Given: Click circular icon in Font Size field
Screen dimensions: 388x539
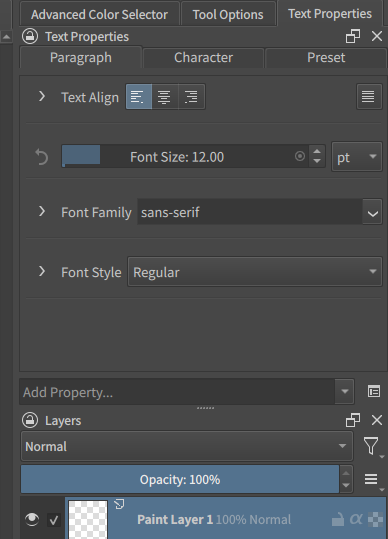Looking at the screenshot, I should pyautogui.click(x=300, y=156).
